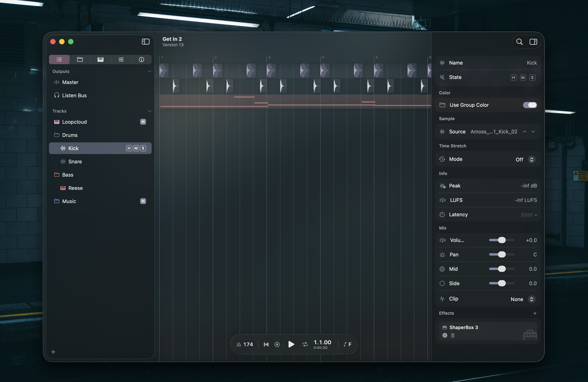588x382 pixels.
Task: Disable the Use Group Color toggle
Action: click(x=529, y=105)
